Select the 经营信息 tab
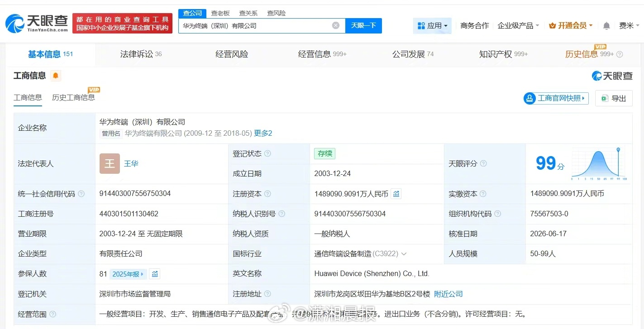The image size is (644, 329). click(322, 54)
